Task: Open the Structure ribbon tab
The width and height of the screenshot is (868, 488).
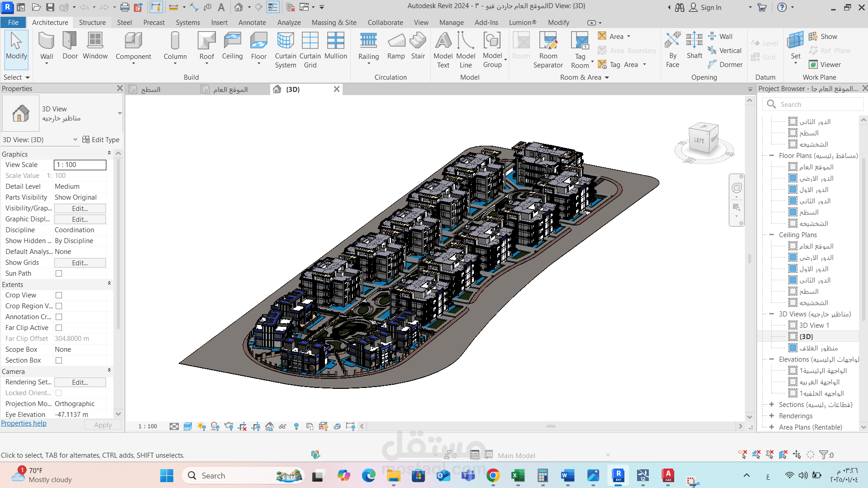Action: [92, 22]
